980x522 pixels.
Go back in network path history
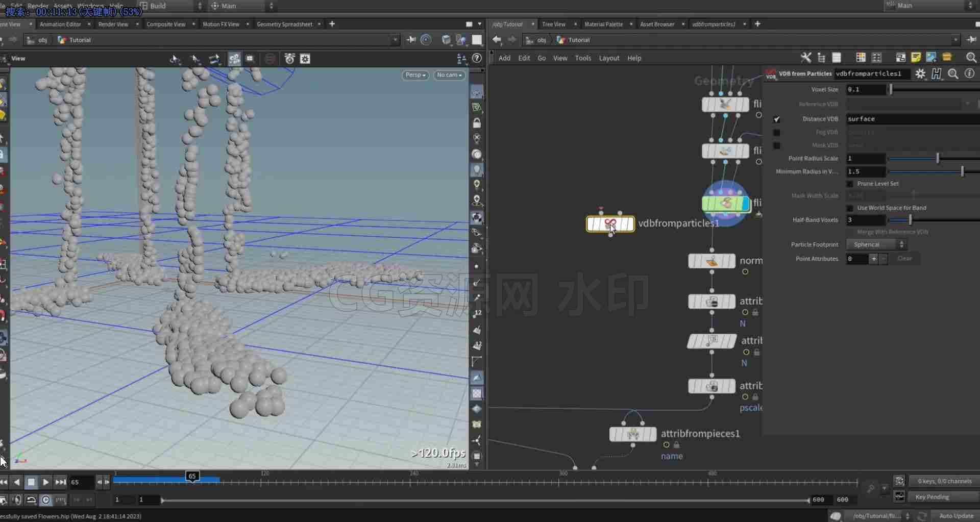coord(497,40)
